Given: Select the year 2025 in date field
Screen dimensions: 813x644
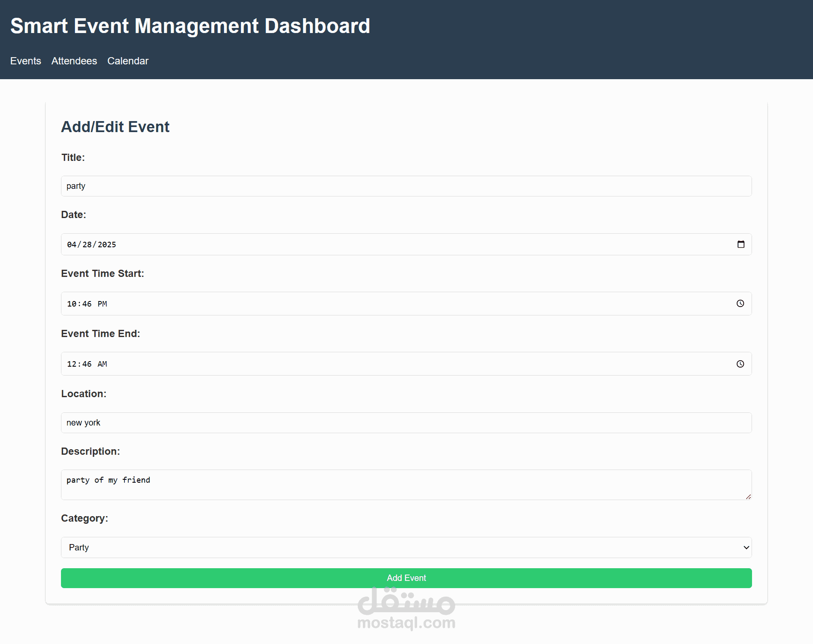Looking at the screenshot, I should pos(107,245).
